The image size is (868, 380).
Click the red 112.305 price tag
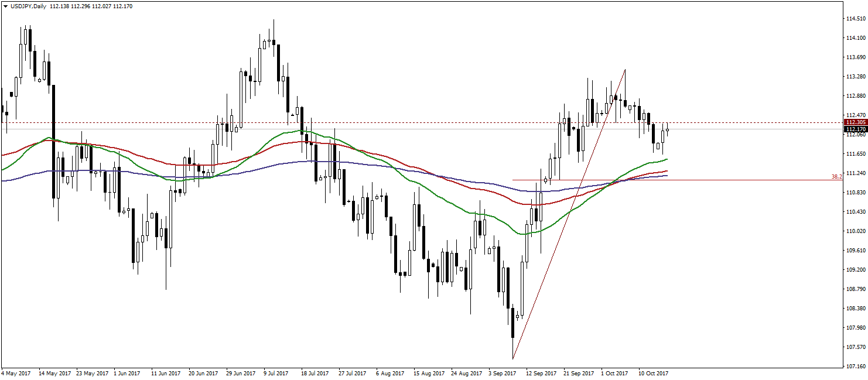click(x=855, y=122)
